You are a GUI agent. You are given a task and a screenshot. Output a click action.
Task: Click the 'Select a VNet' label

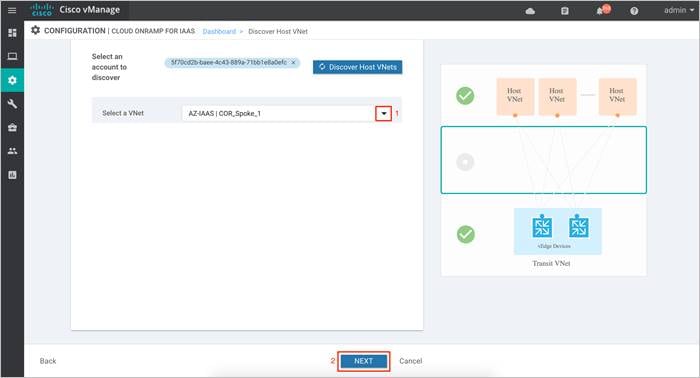[123, 113]
